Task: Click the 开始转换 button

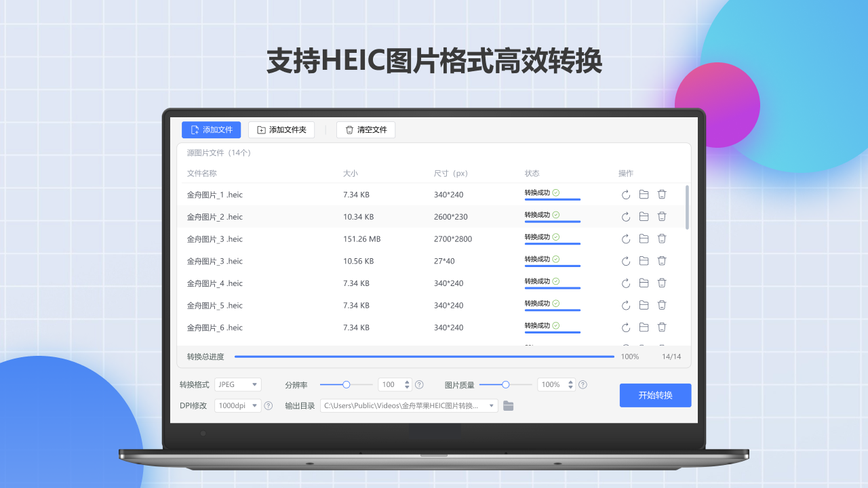Action: (x=655, y=395)
